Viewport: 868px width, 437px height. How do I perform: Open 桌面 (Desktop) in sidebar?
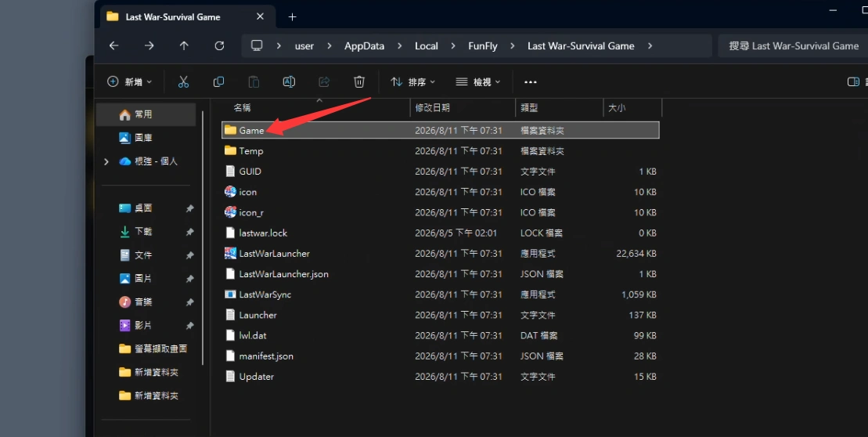pos(146,208)
